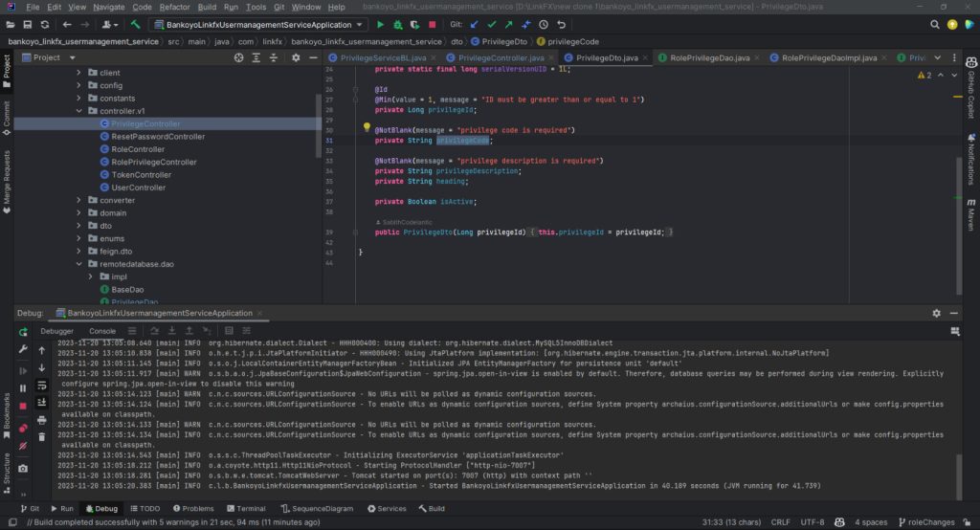Open debug panel settings gear
The image size is (980, 530).
coord(936,313)
